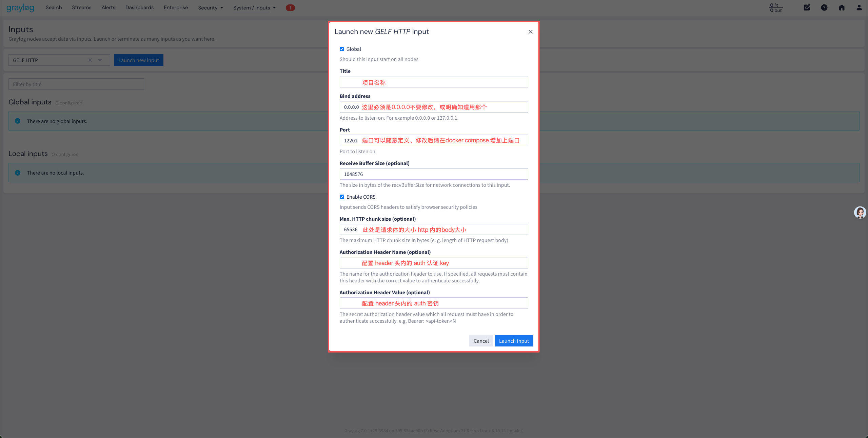Open the help question mark icon
This screenshot has width=868, height=438.
pyautogui.click(x=824, y=7)
